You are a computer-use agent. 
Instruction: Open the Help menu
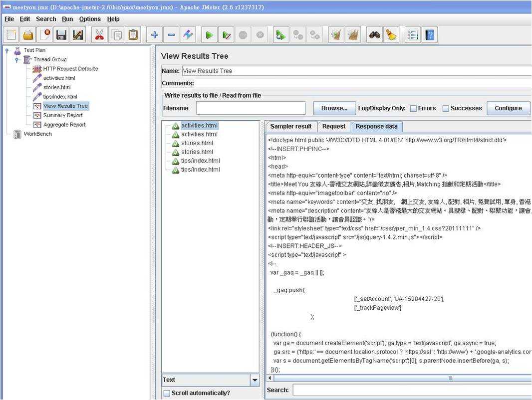click(113, 19)
